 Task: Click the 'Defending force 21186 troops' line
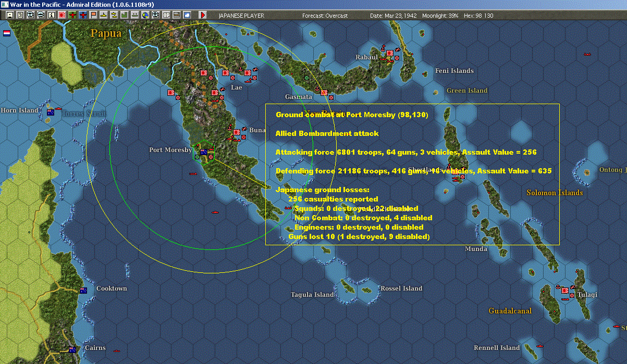(414, 171)
